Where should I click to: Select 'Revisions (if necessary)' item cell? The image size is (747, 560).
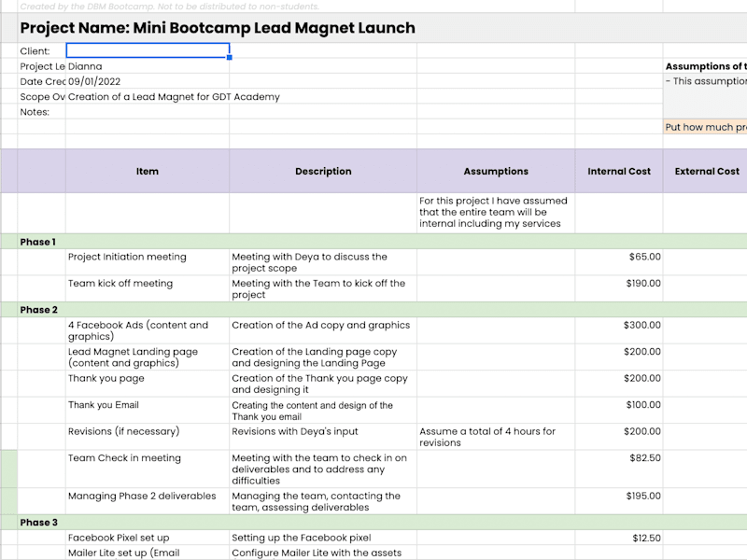point(148,437)
